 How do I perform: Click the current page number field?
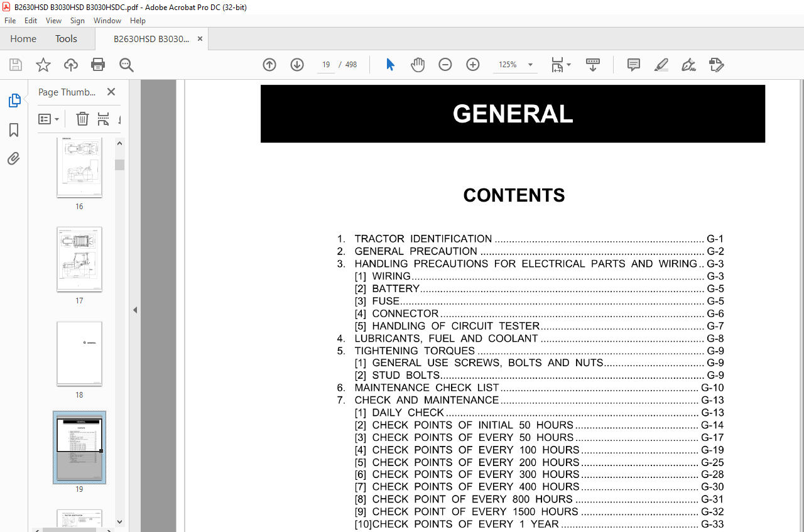(x=326, y=65)
